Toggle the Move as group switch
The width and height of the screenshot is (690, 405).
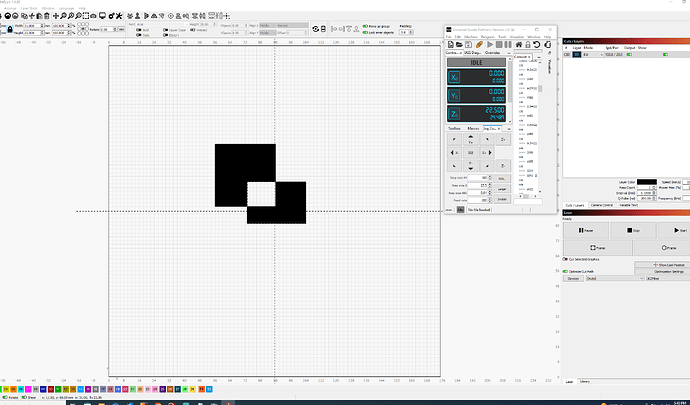coord(365,26)
